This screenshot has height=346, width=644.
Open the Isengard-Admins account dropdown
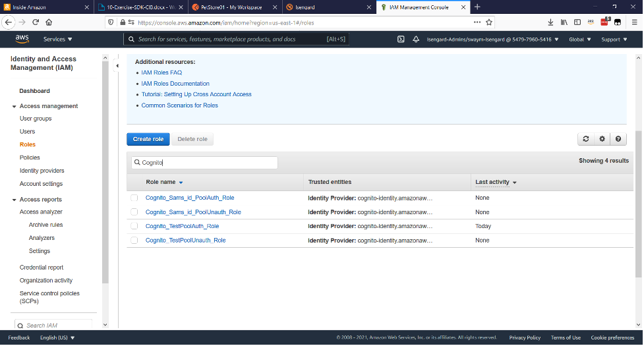(492, 40)
